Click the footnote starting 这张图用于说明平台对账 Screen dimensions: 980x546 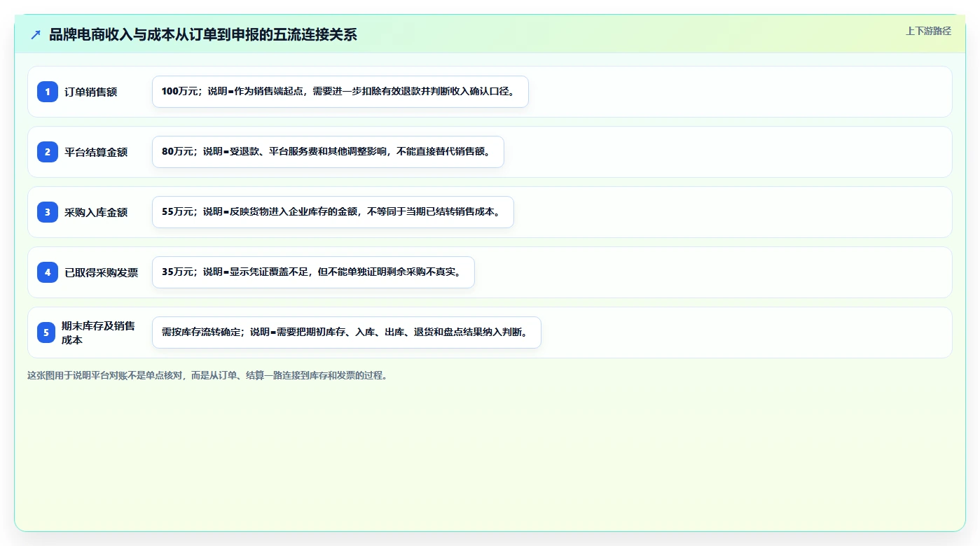[207, 375]
